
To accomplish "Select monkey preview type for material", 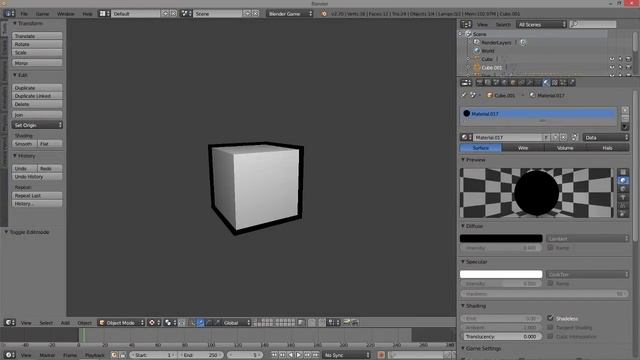I will tap(623, 197).
